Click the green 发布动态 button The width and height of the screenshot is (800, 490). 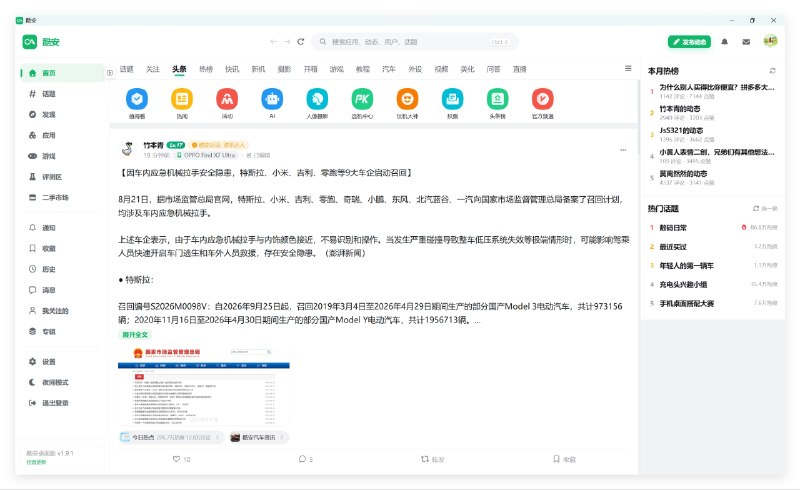[689, 42]
